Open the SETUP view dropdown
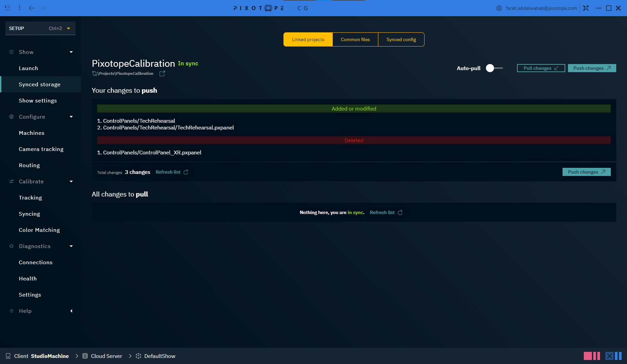 click(40, 28)
